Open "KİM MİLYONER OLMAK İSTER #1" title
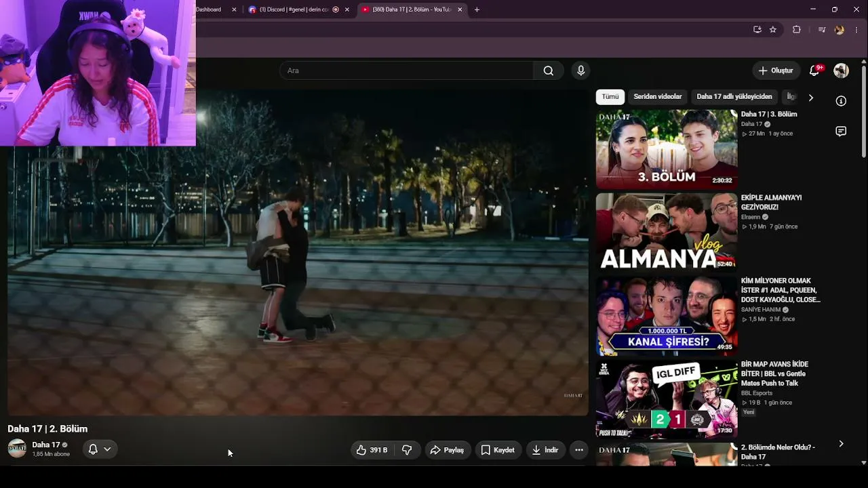This screenshot has height=488, width=868. [781, 290]
